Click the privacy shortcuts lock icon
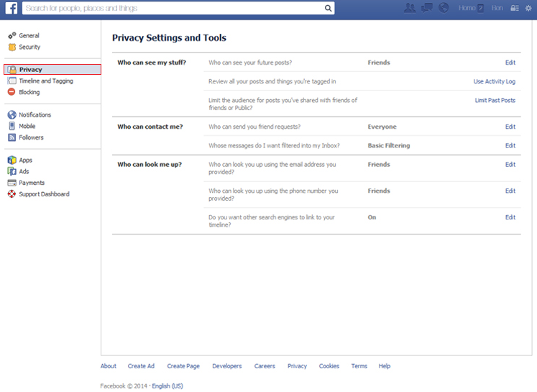 (515, 8)
